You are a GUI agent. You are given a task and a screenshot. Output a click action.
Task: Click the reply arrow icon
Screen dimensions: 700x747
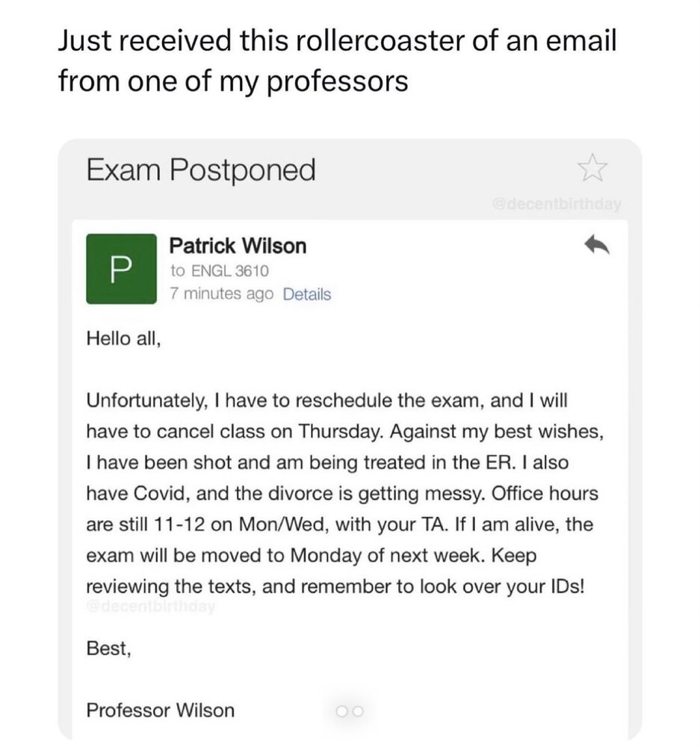click(x=596, y=247)
